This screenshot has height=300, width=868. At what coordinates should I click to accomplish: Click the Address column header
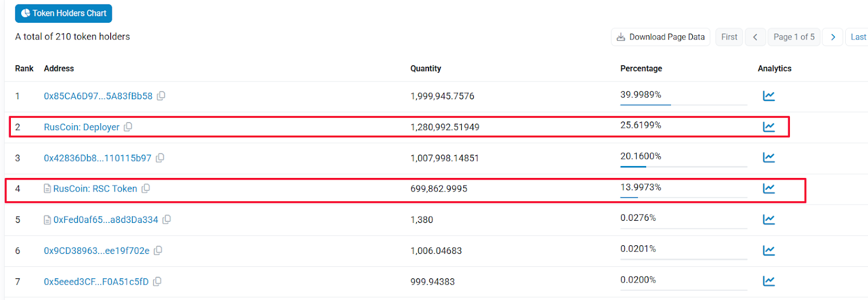coord(59,68)
